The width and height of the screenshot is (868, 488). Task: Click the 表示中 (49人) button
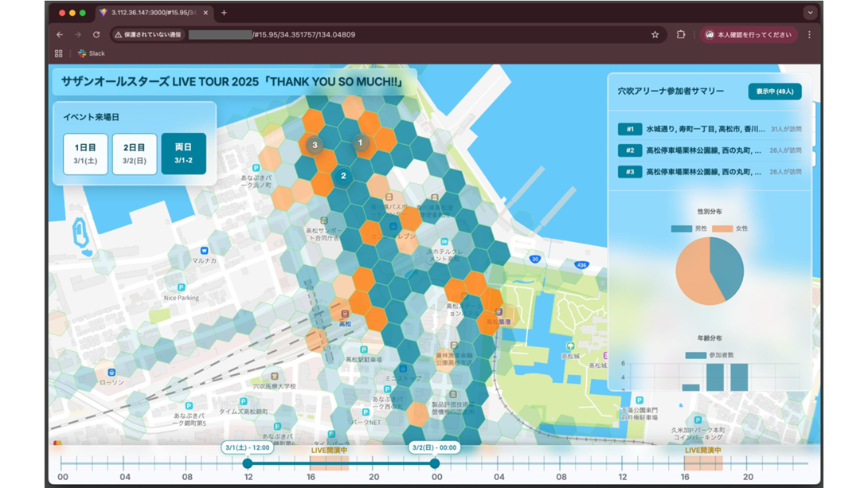coord(774,92)
